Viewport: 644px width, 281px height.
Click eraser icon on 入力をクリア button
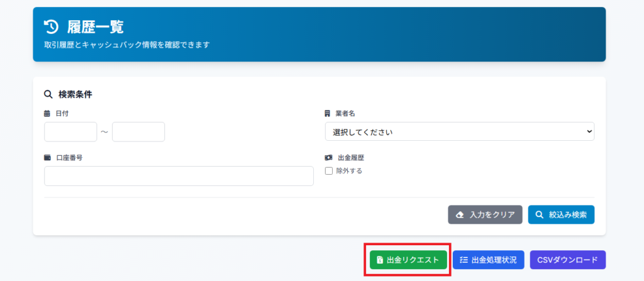click(460, 215)
